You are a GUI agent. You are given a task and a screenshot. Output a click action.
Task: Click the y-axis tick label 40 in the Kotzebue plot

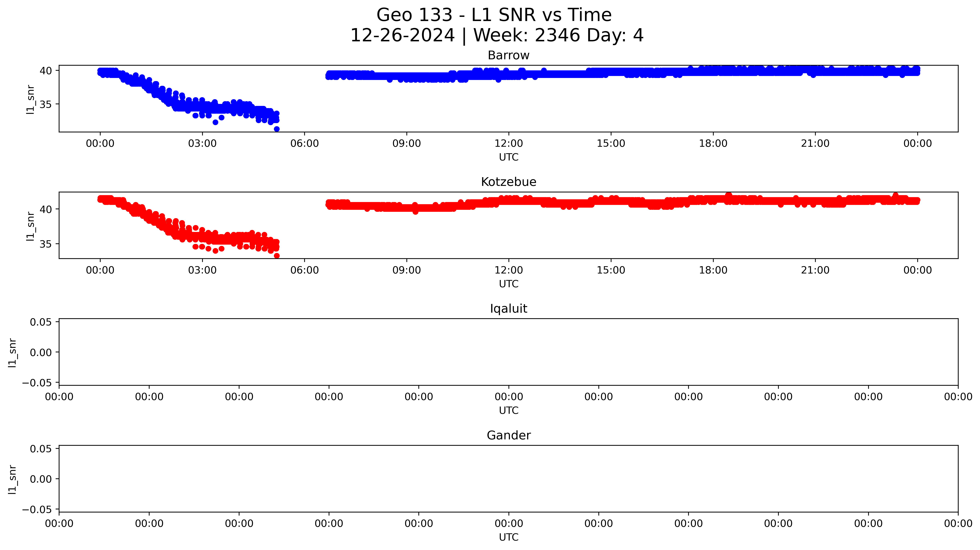(x=45, y=209)
